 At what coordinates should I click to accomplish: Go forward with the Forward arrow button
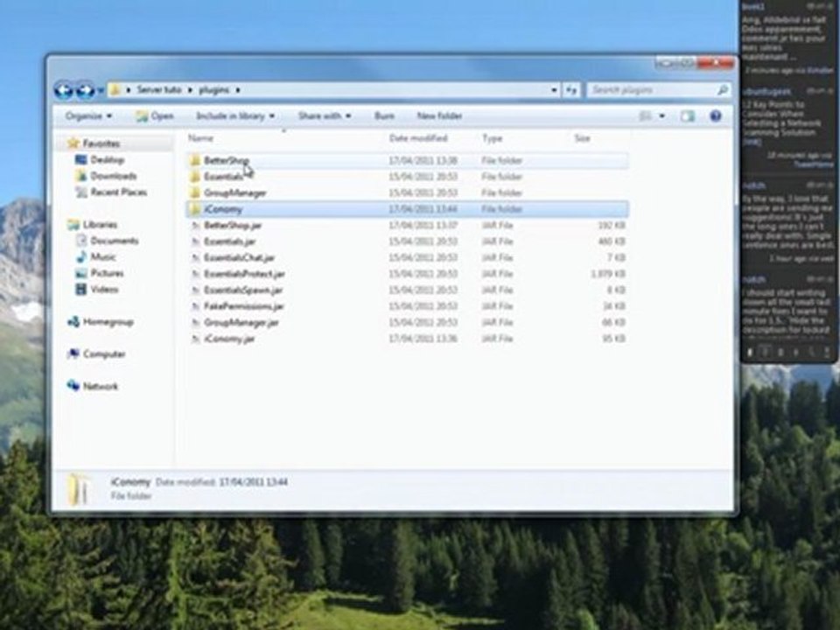tap(85, 90)
